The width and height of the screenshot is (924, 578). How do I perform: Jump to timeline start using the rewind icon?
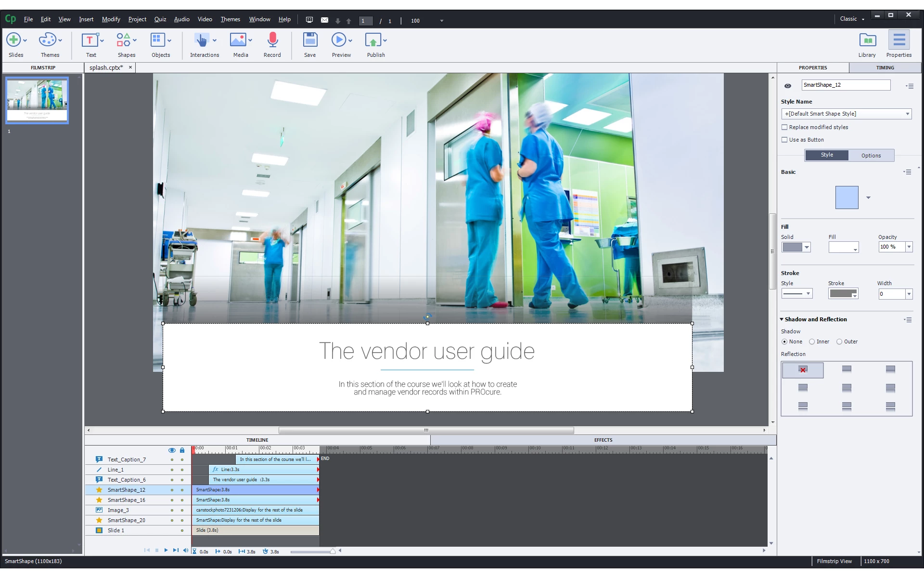(147, 550)
